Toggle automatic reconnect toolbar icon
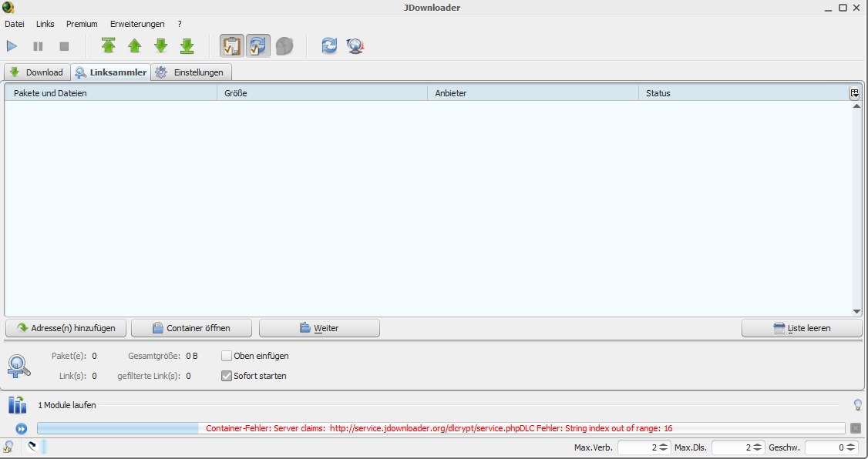Viewport: 868px width, 459px height. coord(258,46)
